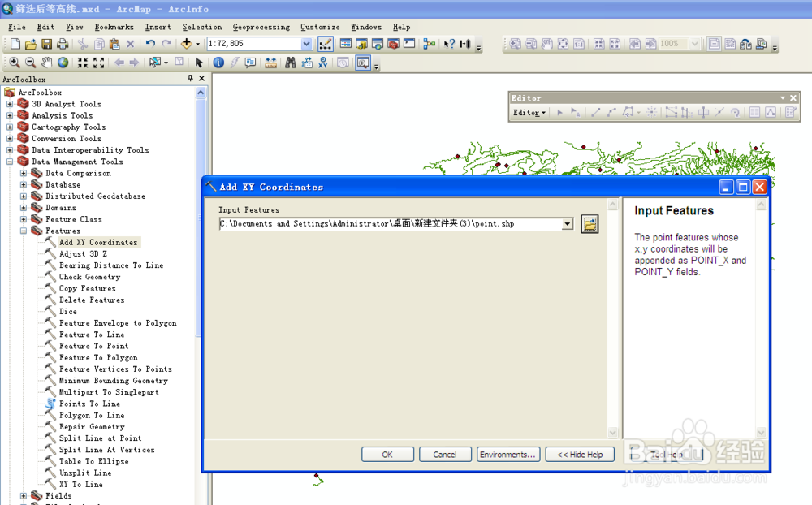Image resolution: width=812 pixels, height=505 pixels.
Task: Select the Zoom In tool
Action: (x=15, y=63)
